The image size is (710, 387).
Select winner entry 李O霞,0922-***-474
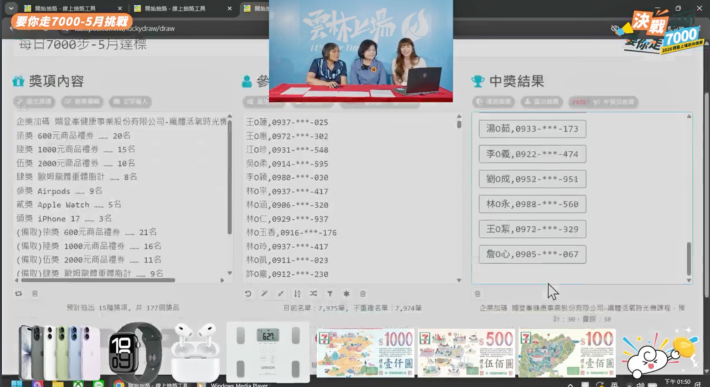click(x=532, y=154)
